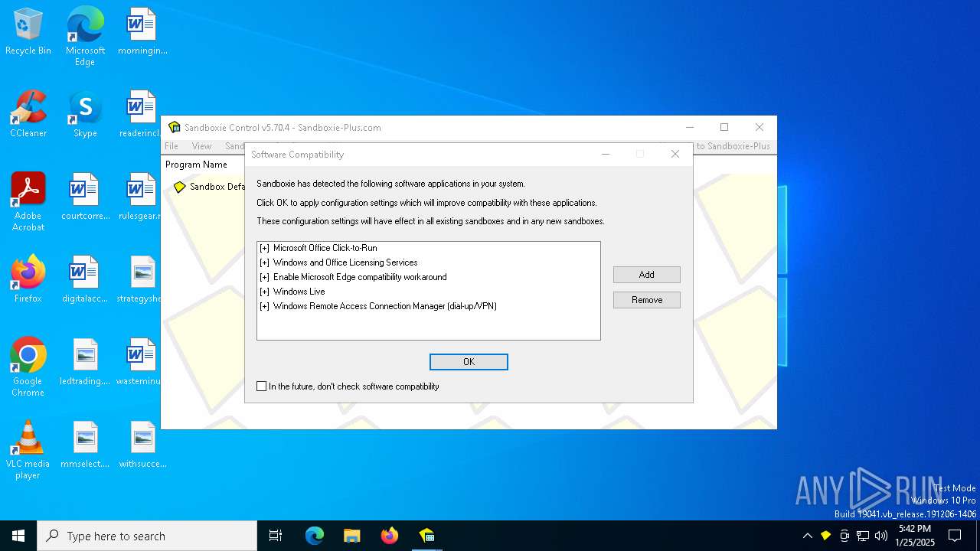Close the Software Compatibility dialog
Viewport: 980px width, 551px height.
[x=675, y=154]
